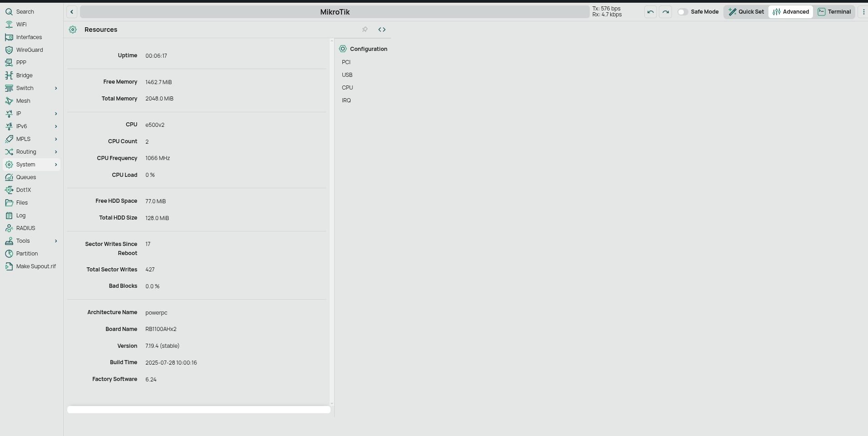This screenshot has width=868, height=436.
Task: Open the Terminal tab
Action: pyautogui.click(x=834, y=12)
